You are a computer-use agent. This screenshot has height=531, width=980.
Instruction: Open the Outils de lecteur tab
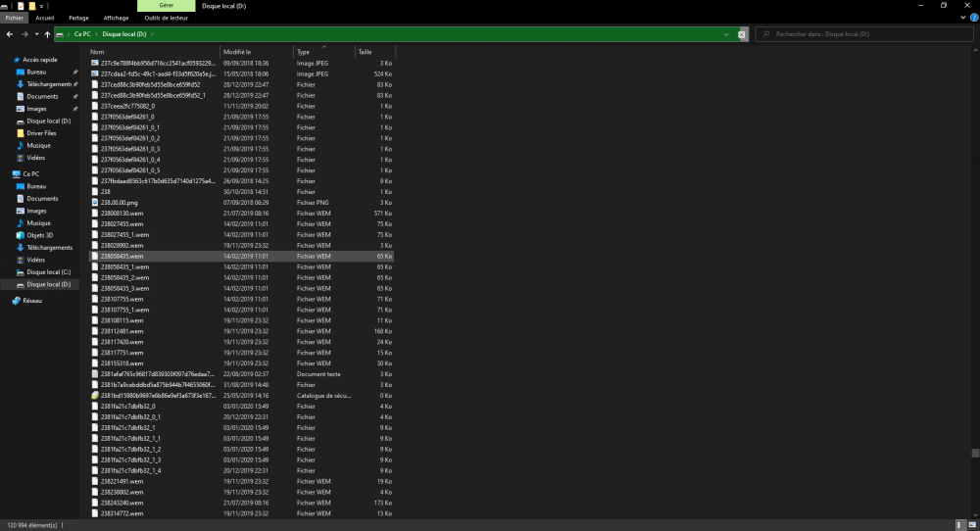164,18
